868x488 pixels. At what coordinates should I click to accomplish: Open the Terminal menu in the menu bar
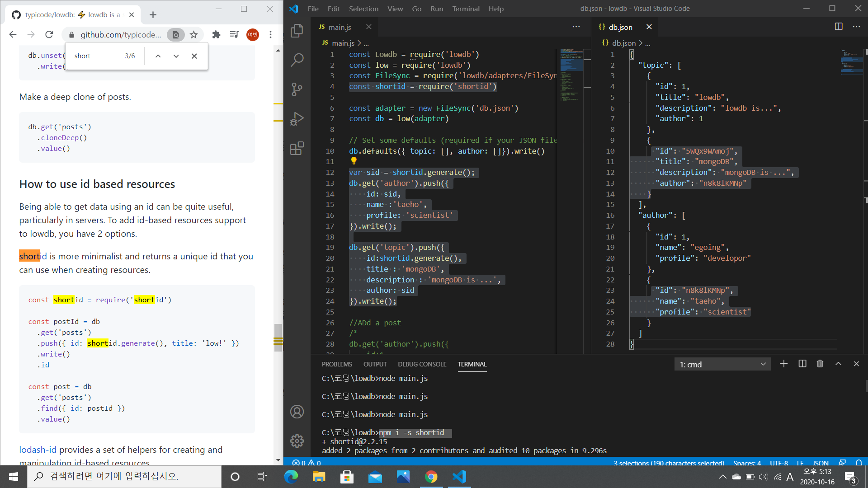pos(465,9)
